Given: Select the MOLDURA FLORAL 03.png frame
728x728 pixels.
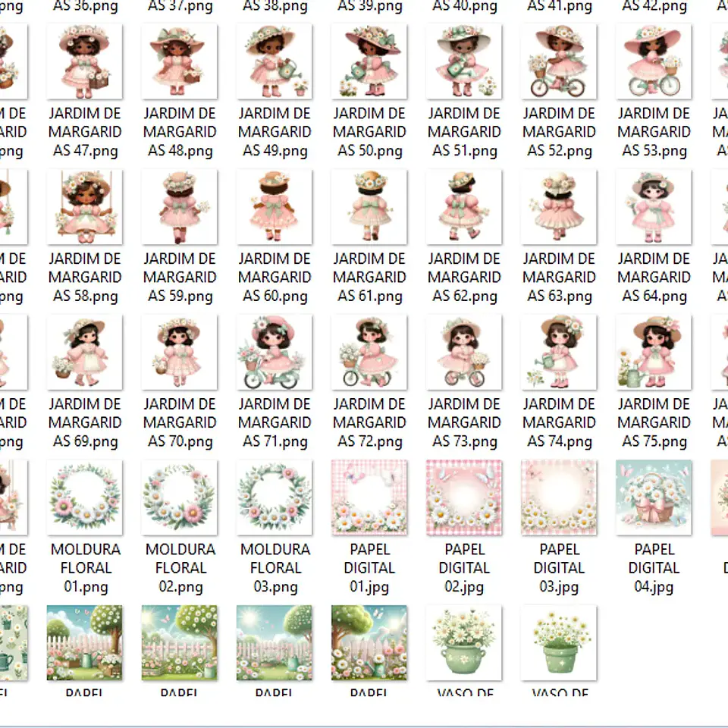Looking at the screenshot, I should click(275, 497).
